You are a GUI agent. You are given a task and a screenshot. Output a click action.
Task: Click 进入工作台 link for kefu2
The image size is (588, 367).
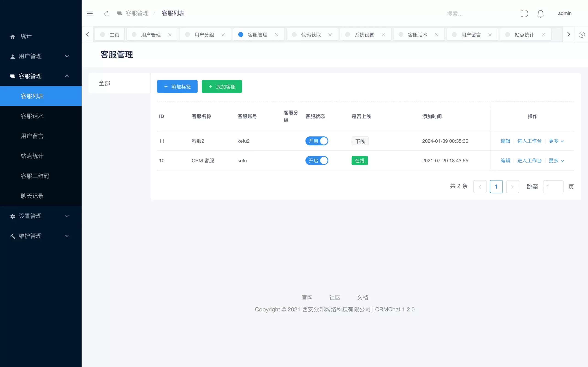click(x=529, y=141)
